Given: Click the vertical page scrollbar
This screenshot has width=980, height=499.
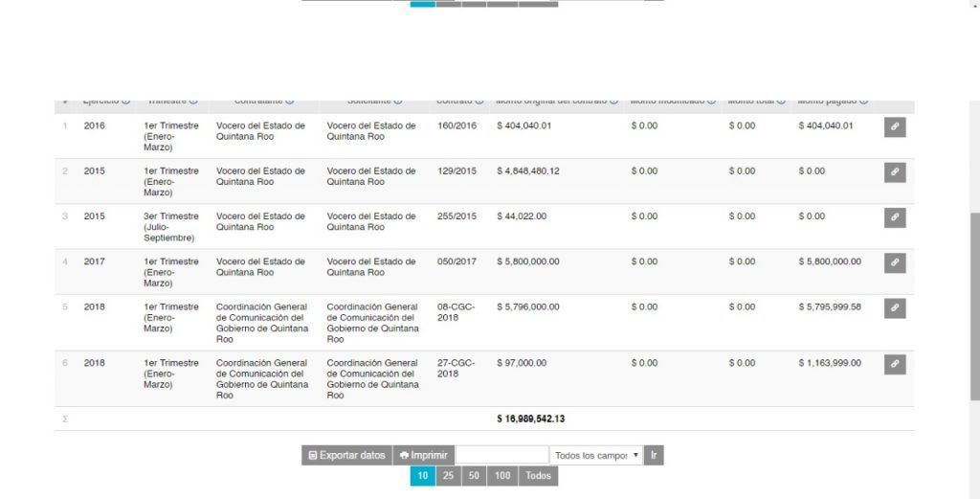Looking at the screenshot, I should pyautogui.click(x=974, y=306).
